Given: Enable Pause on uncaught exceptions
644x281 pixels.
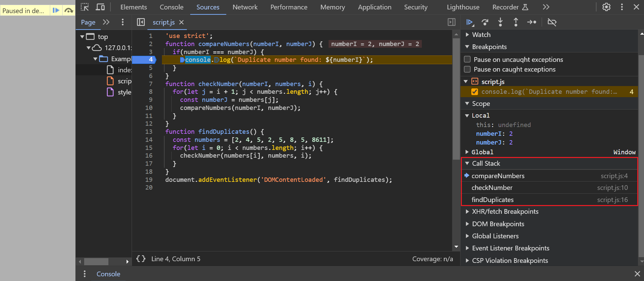Looking at the screenshot, I should click(467, 59).
